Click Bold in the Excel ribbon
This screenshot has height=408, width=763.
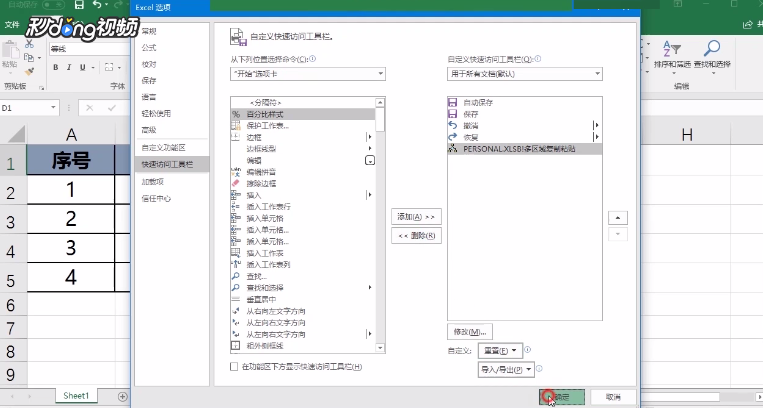coord(55,67)
